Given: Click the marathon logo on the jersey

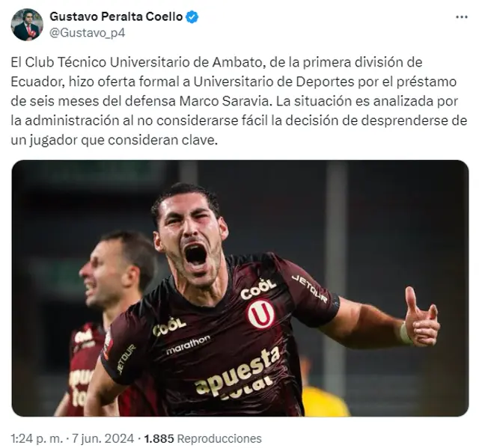Looking at the screenshot, I should pos(188,345).
